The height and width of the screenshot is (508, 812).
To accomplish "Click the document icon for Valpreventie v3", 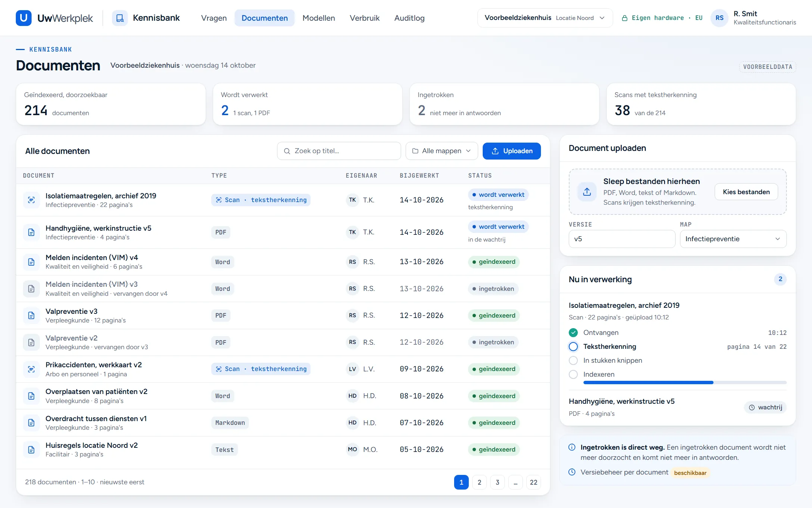I will tap(32, 315).
